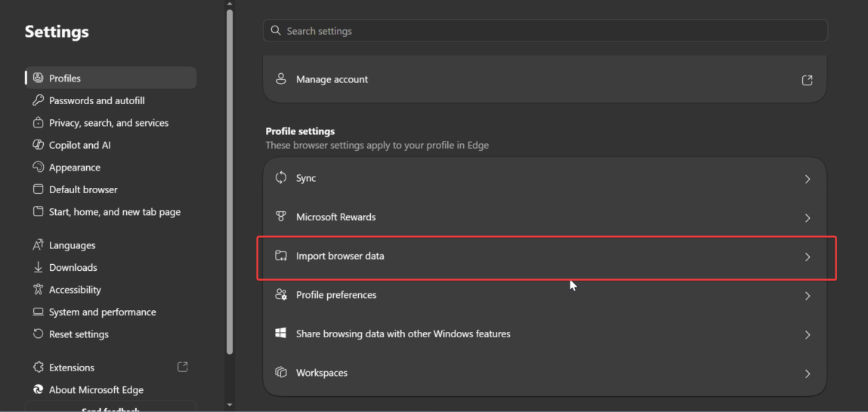Click the Settings title heading
Image resolution: width=868 pixels, height=412 pixels.
[57, 32]
